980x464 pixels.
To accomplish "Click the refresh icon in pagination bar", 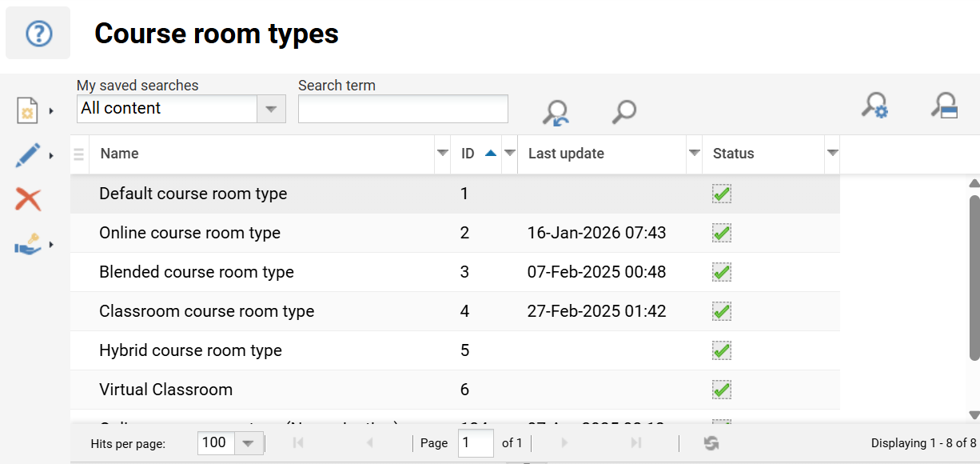I will pos(711,443).
